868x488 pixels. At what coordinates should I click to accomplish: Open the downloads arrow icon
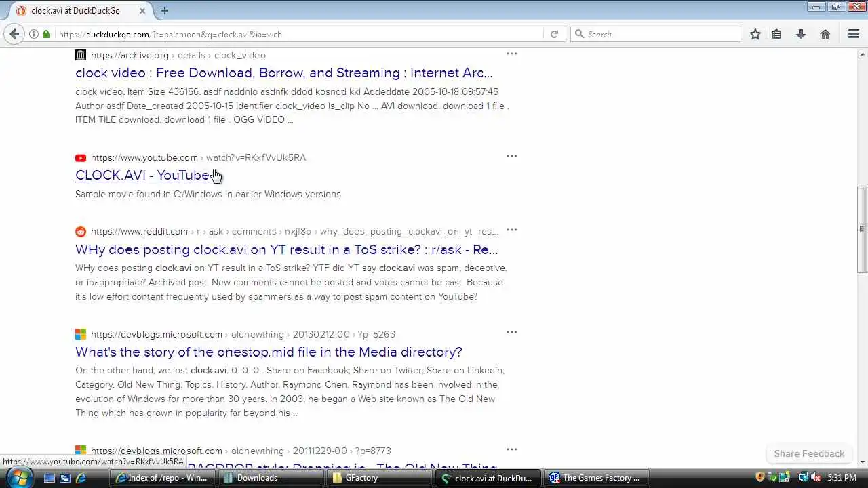click(801, 34)
